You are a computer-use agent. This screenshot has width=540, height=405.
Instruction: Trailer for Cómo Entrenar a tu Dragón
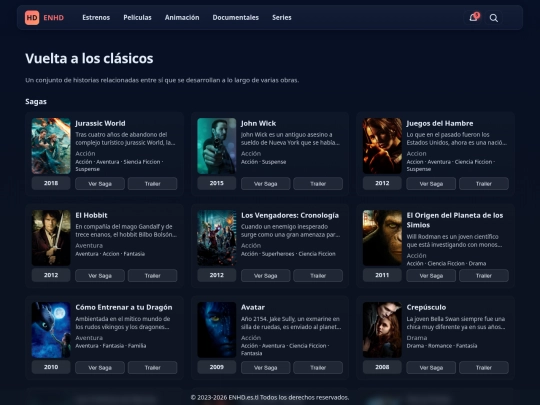[x=153, y=367]
